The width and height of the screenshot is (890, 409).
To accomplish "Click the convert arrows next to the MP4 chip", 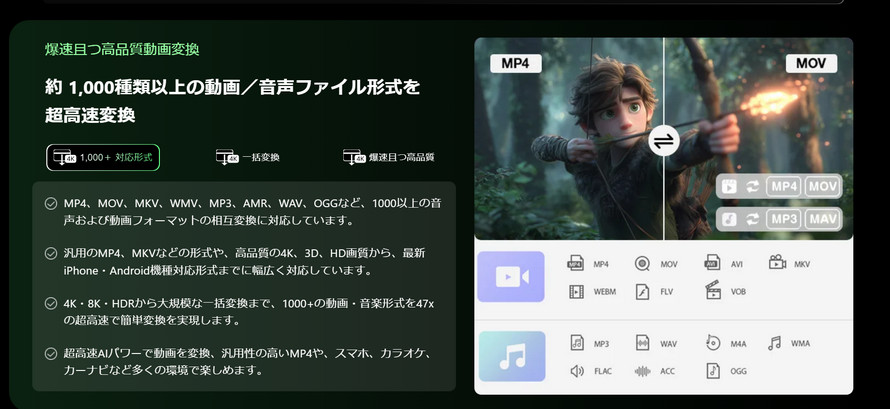I will coord(753,186).
